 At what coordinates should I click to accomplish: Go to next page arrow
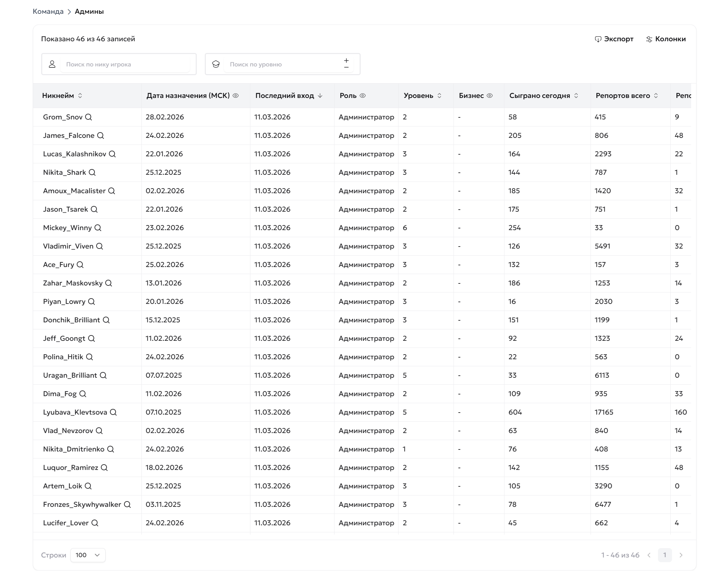[x=681, y=555]
